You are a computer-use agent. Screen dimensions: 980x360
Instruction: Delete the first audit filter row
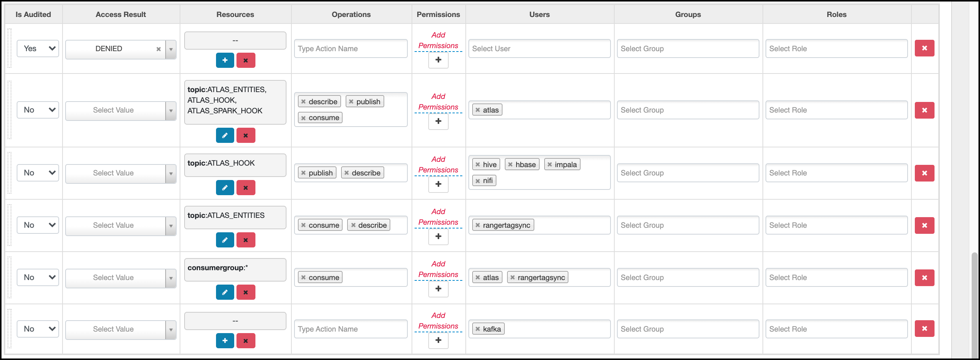coord(924,49)
